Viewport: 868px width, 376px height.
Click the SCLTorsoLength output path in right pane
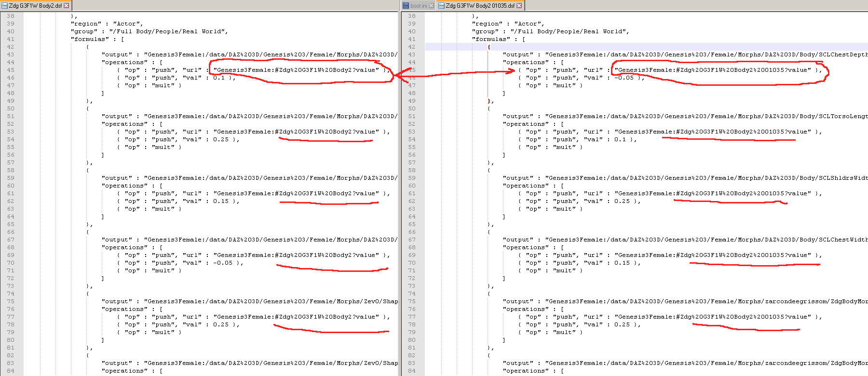706,116
